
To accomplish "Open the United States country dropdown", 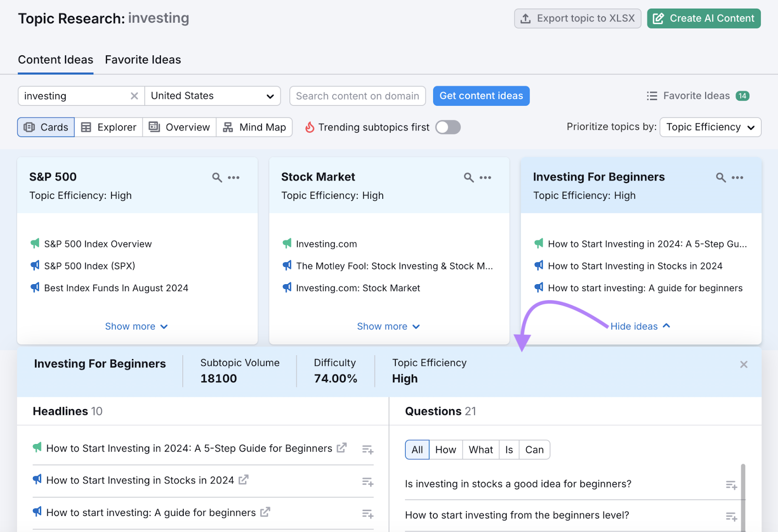I will point(212,96).
